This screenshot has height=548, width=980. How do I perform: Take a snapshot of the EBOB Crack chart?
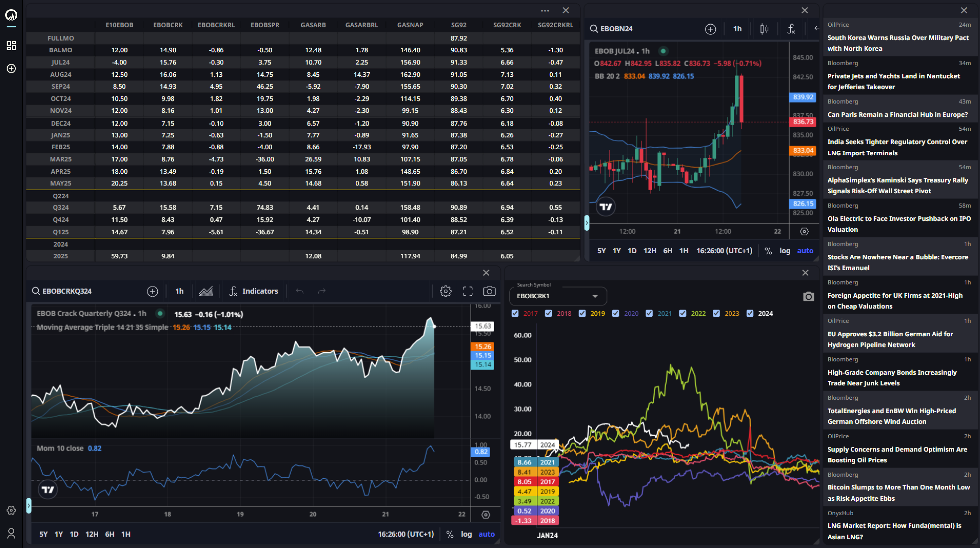490,291
